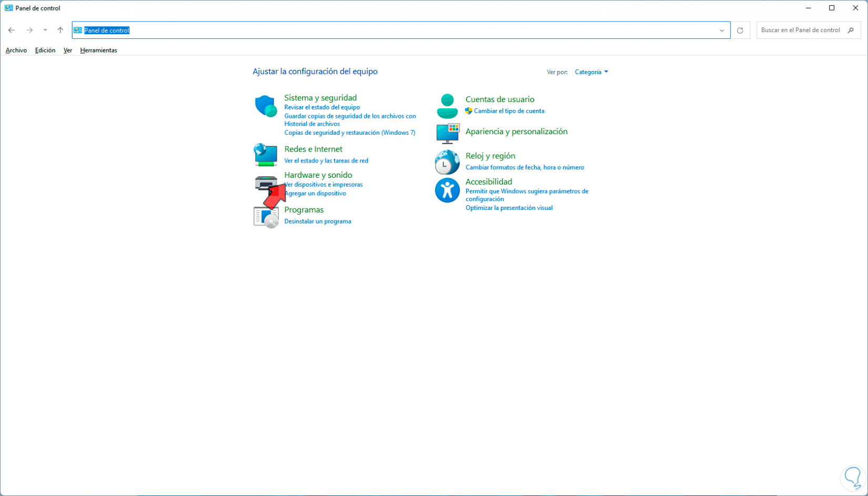This screenshot has height=496, width=868.
Task: Open Hardware y sonido category link
Action: 318,175
